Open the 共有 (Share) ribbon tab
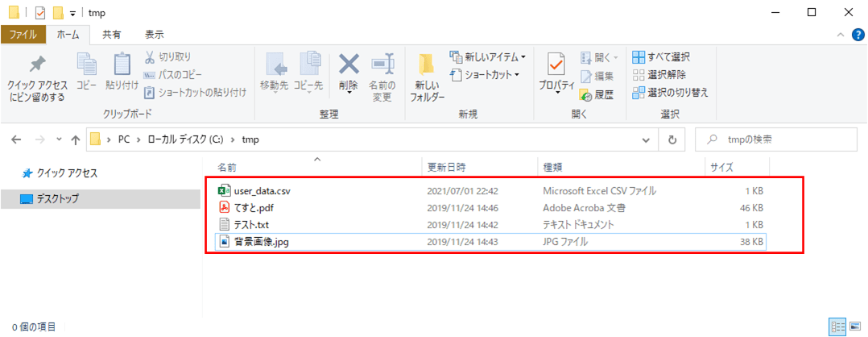The image size is (868, 337). click(111, 35)
